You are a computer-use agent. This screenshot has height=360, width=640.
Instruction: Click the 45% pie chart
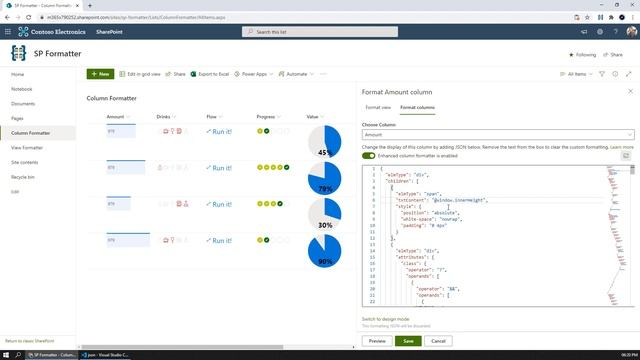(324, 141)
